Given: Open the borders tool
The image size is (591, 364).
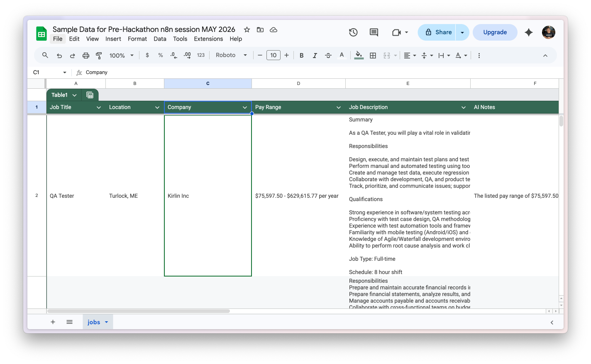Looking at the screenshot, I should coord(373,56).
